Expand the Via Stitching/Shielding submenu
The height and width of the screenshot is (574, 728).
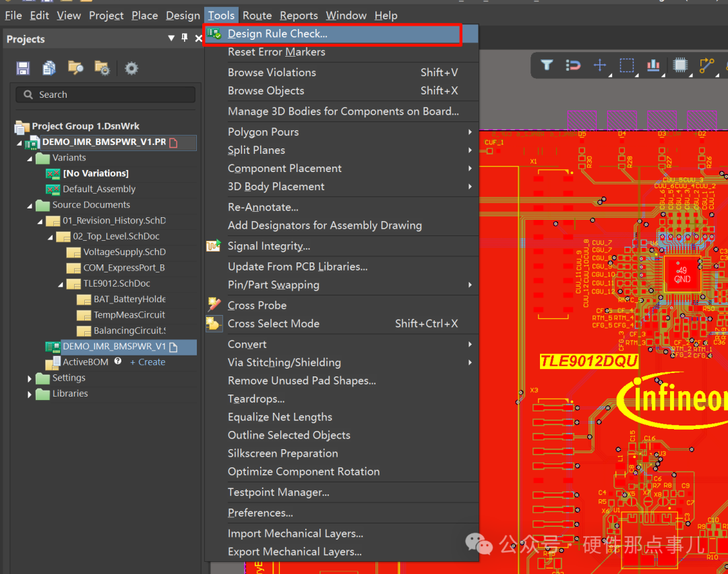tap(341, 362)
